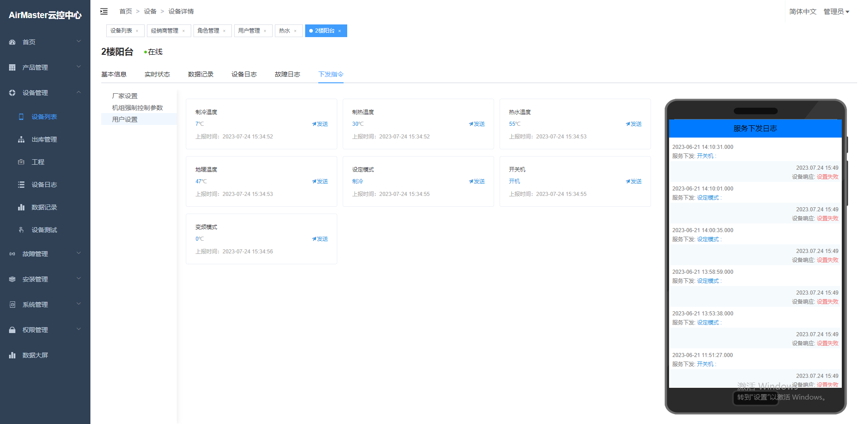Expand the 首页 menu chevron
Image resolution: width=868 pixels, height=424 pixels.
[79, 41]
